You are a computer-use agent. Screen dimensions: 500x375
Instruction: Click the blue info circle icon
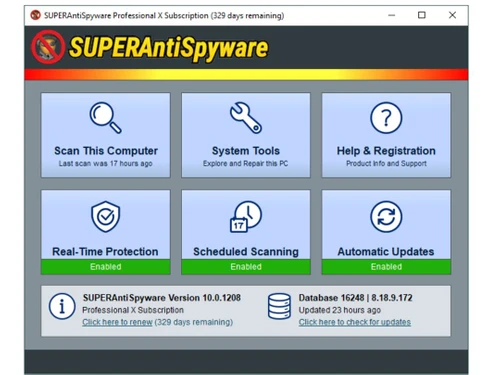[x=62, y=306]
